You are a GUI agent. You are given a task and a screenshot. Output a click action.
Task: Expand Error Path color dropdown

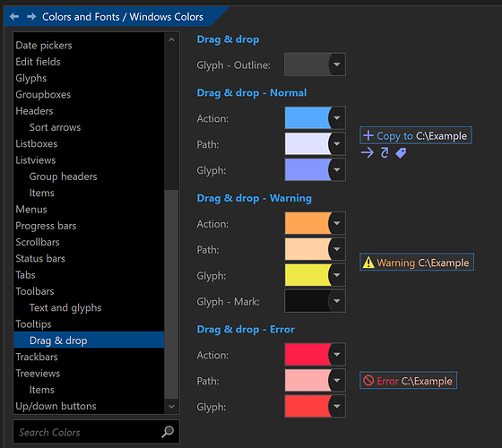pos(337,380)
